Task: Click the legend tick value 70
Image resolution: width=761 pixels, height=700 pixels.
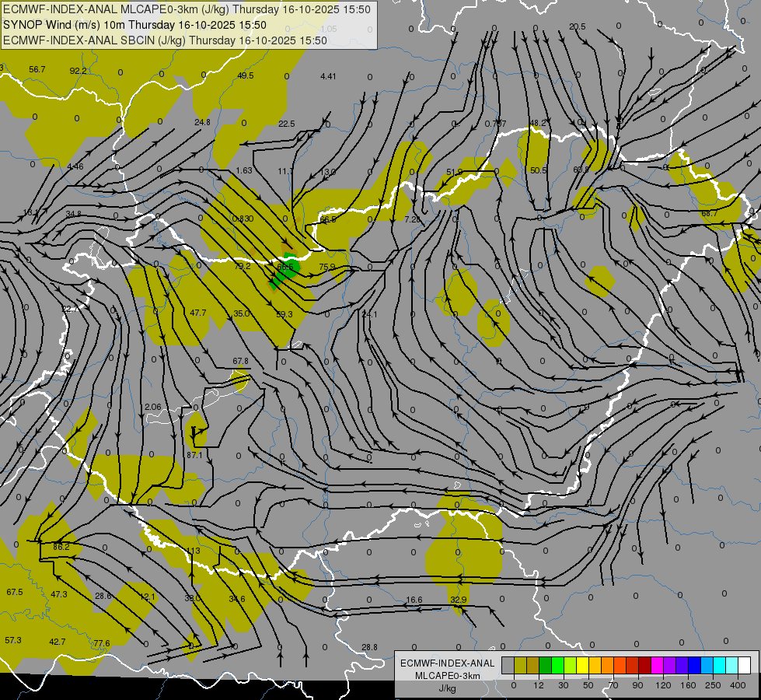Action: tap(613, 685)
